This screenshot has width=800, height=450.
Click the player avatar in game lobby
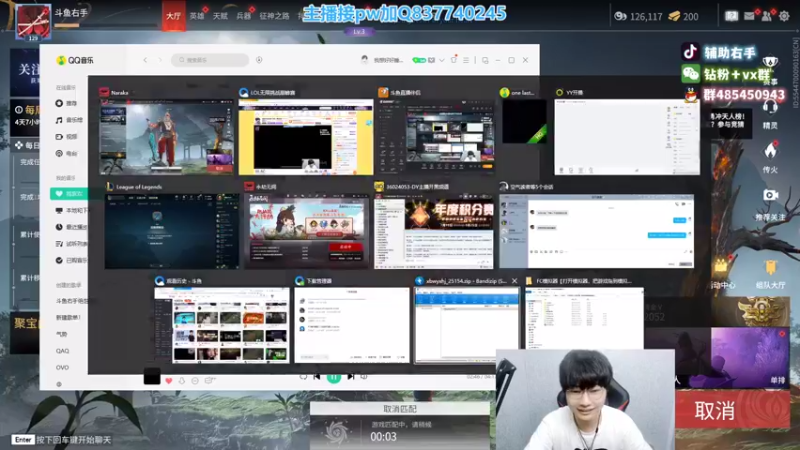(33, 22)
